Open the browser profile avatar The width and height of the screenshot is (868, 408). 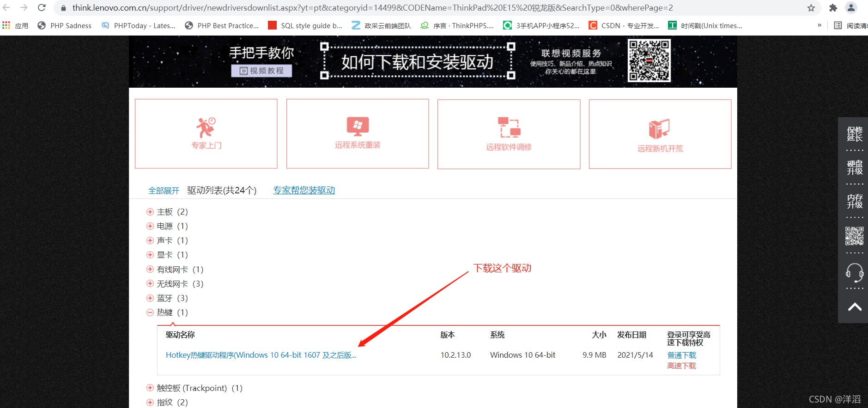point(851,7)
